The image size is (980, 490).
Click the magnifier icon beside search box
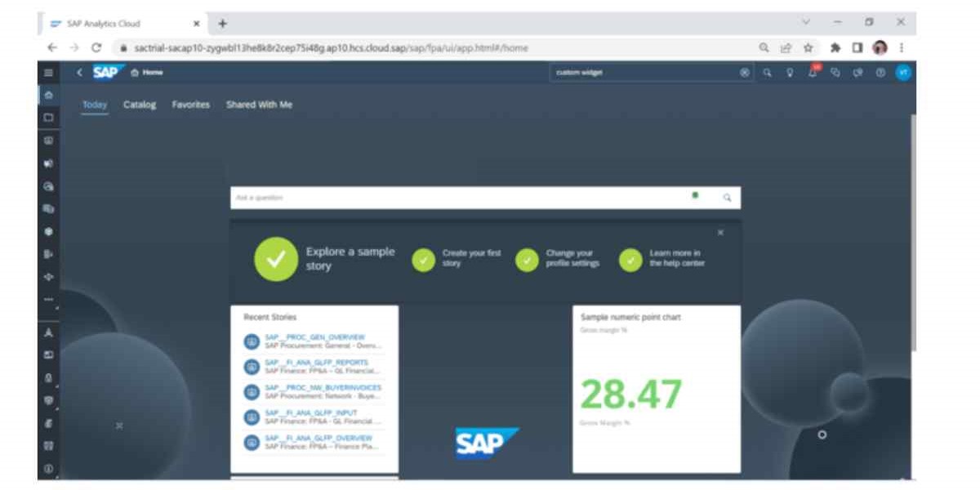click(767, 73)
